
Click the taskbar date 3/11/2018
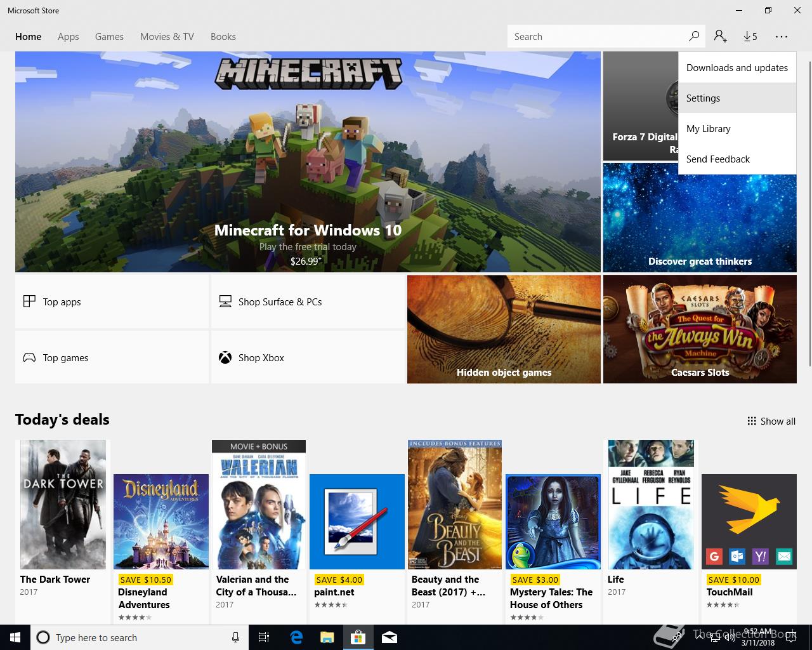(x=758, y=642)
